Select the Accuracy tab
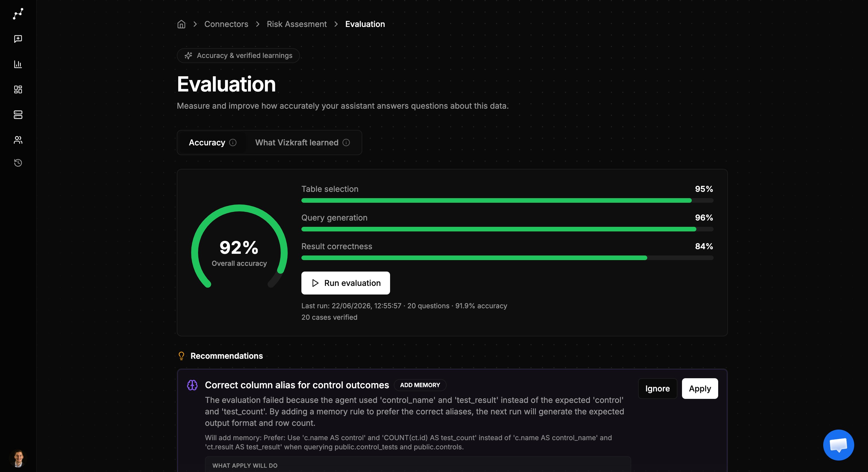This screenshot has width=868, height=472. 212,143
